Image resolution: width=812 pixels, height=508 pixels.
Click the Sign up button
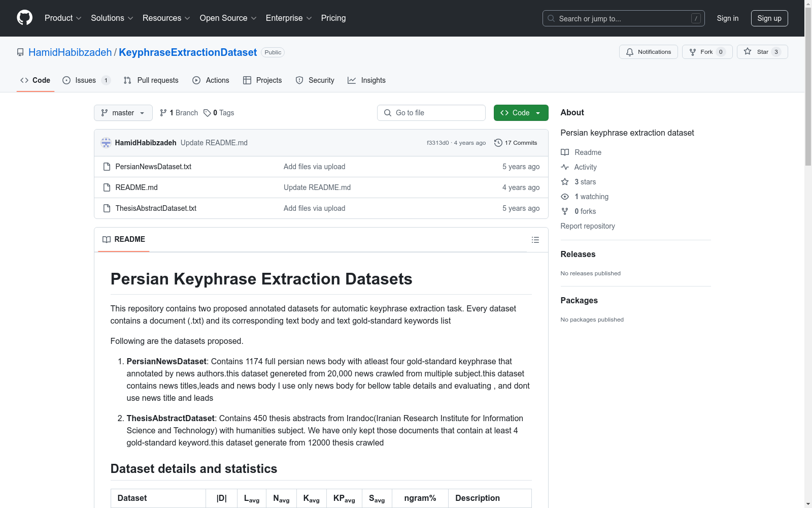point(769,18)
